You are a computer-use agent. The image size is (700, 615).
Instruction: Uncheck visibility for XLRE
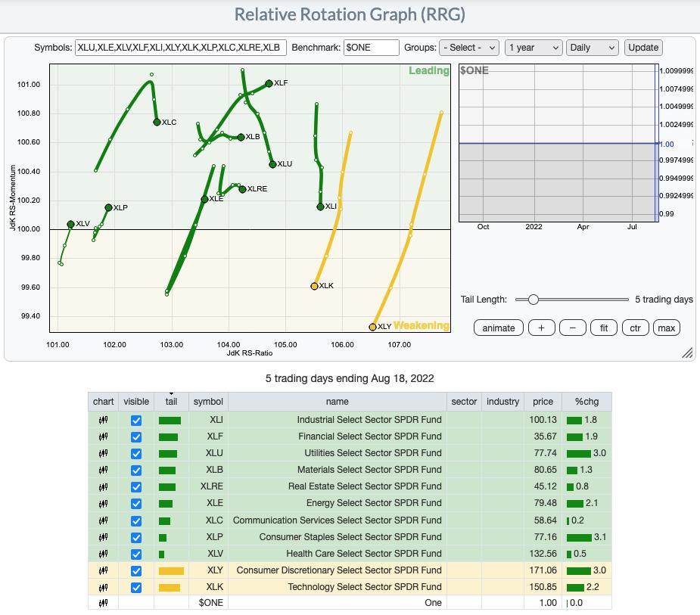(136, 487)
